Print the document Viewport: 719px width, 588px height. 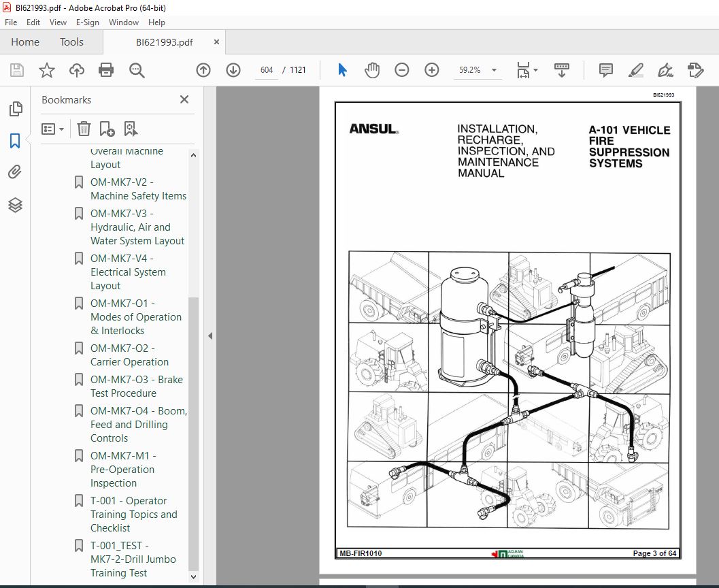(x=106, y=70)
